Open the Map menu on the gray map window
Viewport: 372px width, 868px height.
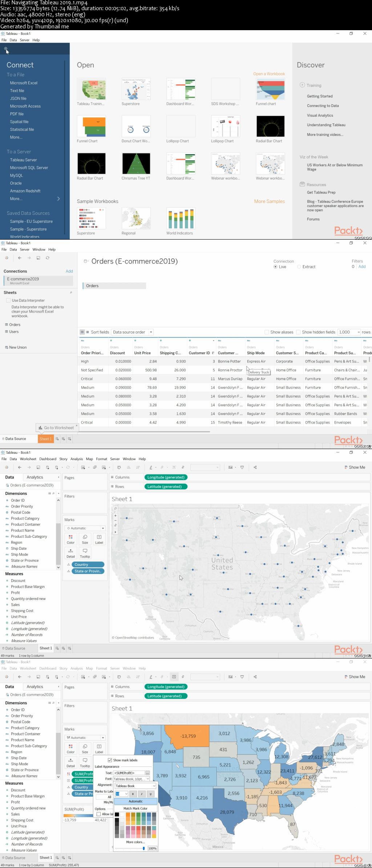pyautogui.click(x=89, y=459)
